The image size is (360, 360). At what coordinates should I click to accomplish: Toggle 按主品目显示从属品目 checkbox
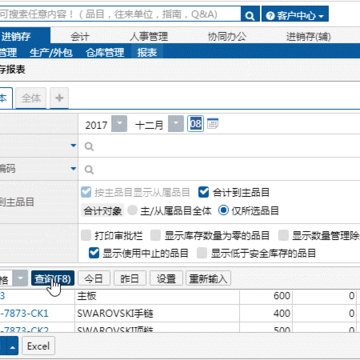tap(86, 192)
